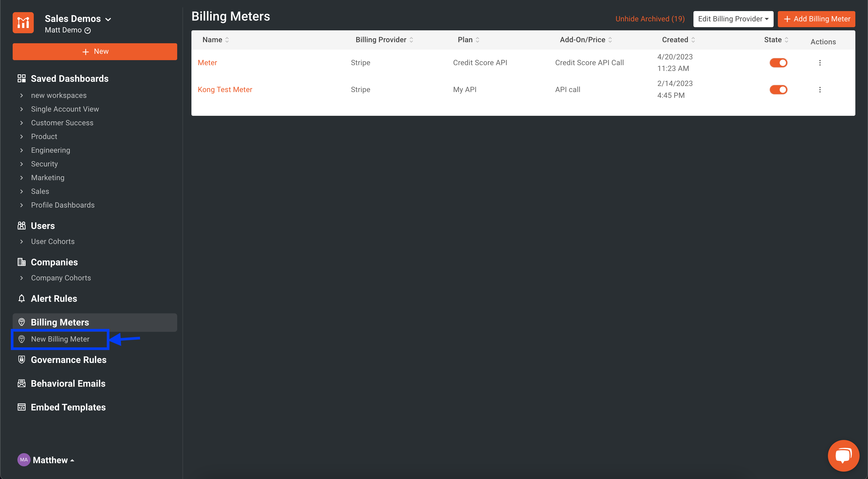Select the Alert Rules bell icon
The height and width of the screenshot is (479, 868).
pos(22,298)
